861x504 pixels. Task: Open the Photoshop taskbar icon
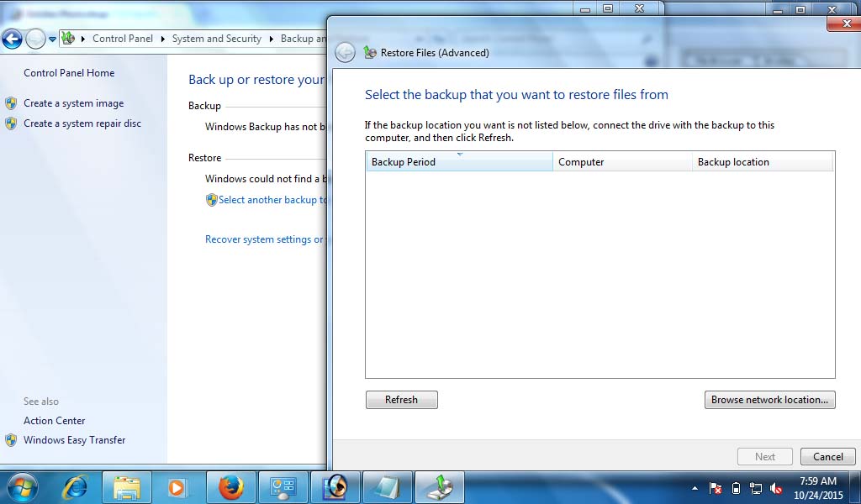(335, 487)
